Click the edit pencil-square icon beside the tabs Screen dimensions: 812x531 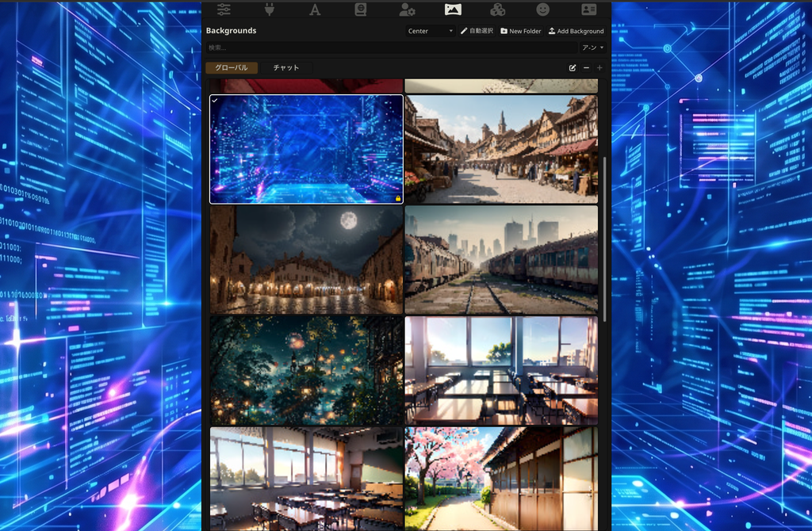click(573, 68)
